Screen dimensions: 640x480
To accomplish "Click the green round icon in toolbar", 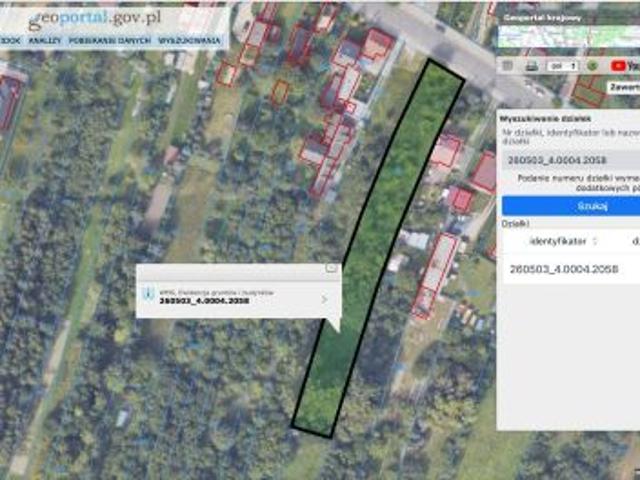I will tap(593, 66).
